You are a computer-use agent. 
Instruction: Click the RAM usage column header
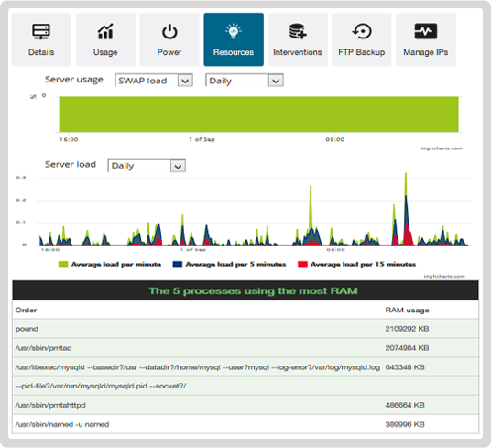tap(407, 311)
